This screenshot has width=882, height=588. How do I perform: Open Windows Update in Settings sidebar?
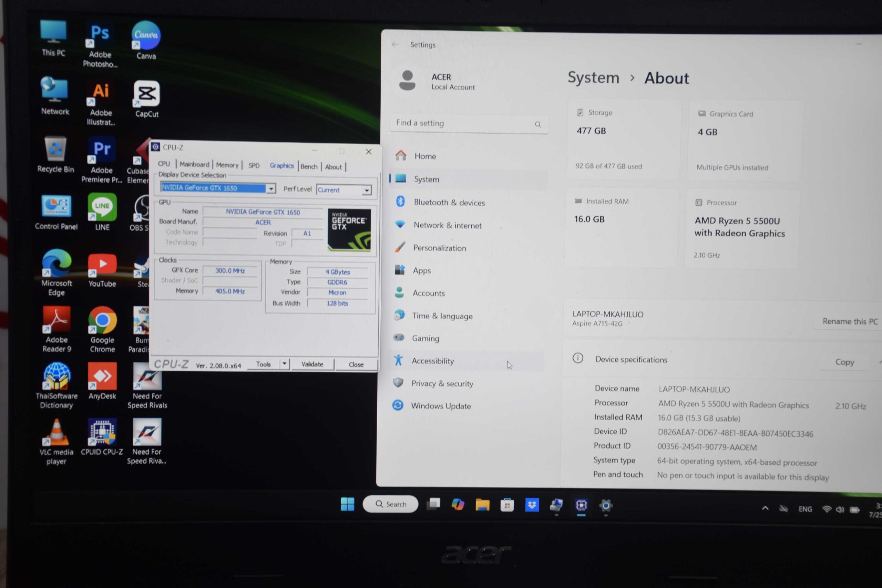(465, 406)
